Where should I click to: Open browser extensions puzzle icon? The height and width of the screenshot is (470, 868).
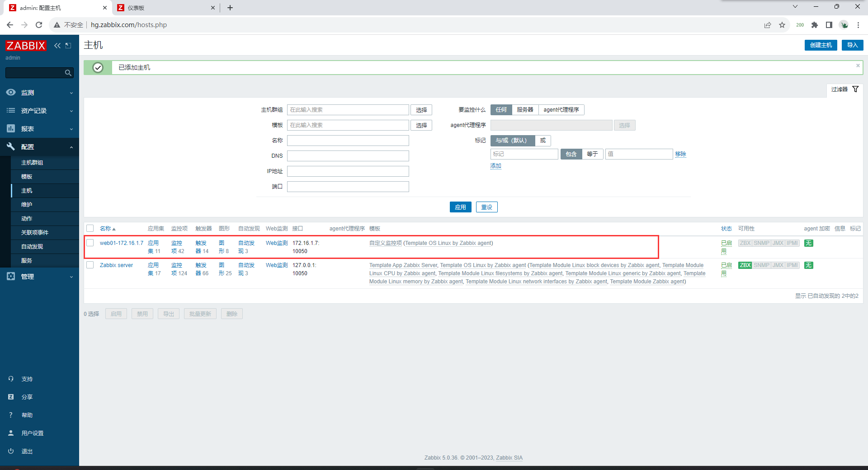(x=815, y=25)
